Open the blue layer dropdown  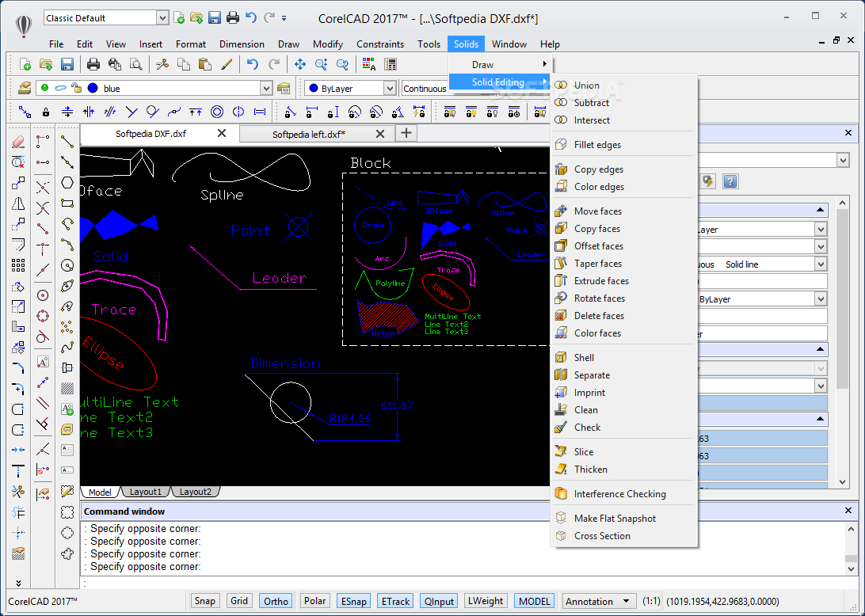pyautogui.click(x=266, y=88)
